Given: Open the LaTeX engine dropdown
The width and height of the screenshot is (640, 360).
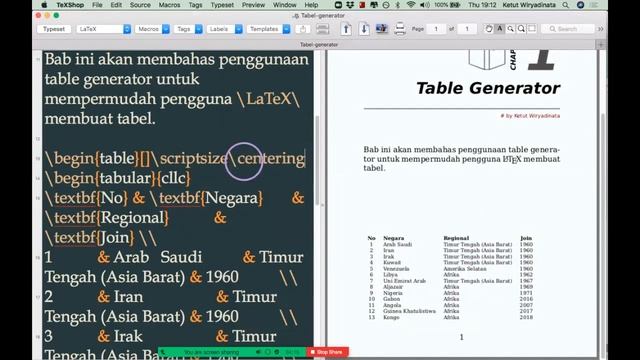Looking at the screenshot, I should pyautogui.click(x=104, y=29).
